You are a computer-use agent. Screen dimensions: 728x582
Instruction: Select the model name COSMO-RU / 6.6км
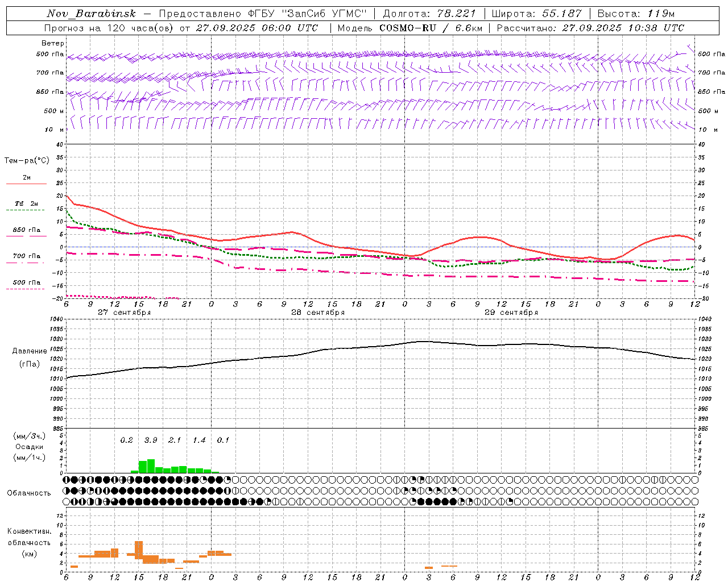coord(431,28)
